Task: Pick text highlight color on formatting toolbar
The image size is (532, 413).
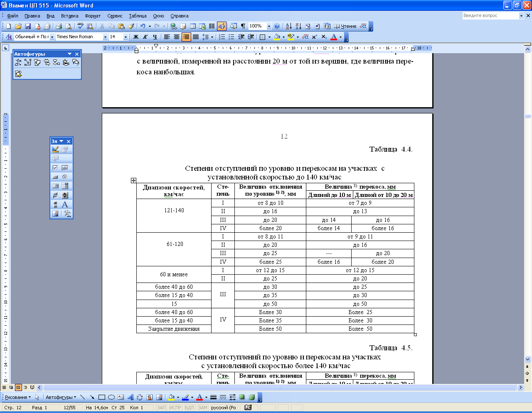Action: pos(291,37)
